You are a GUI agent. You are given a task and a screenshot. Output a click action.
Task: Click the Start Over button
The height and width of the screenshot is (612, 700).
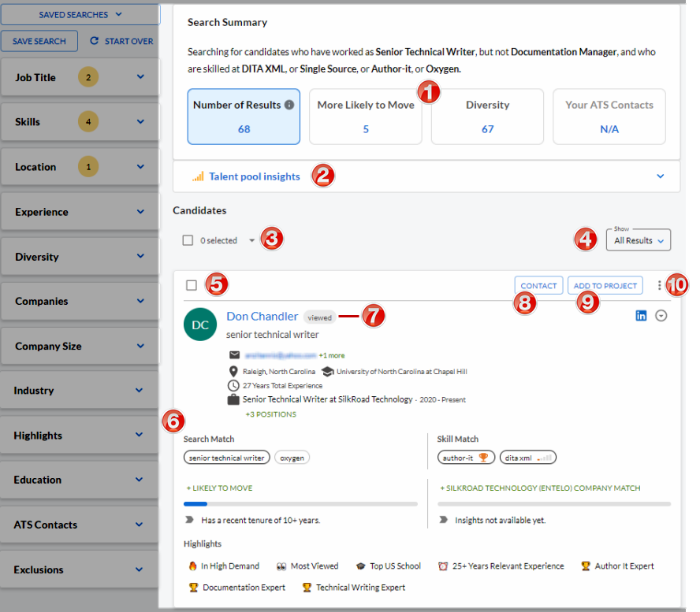tap(121, 41)
